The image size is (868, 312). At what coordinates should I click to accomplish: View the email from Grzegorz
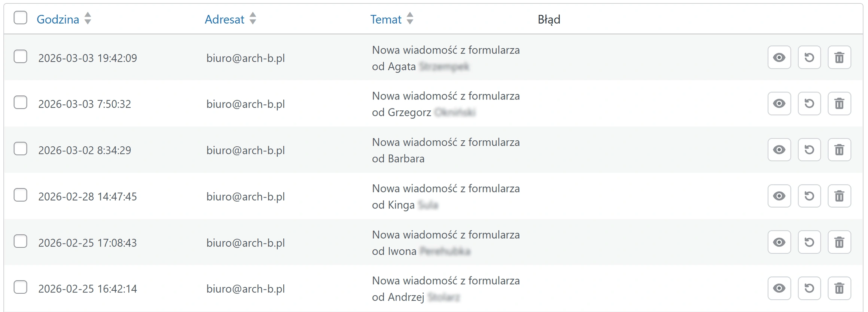pos(779,104)
